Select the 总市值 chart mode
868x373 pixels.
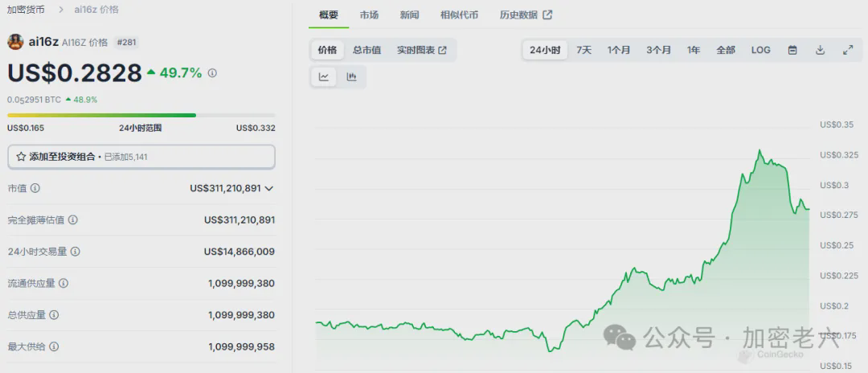click(x=367, y=50)
